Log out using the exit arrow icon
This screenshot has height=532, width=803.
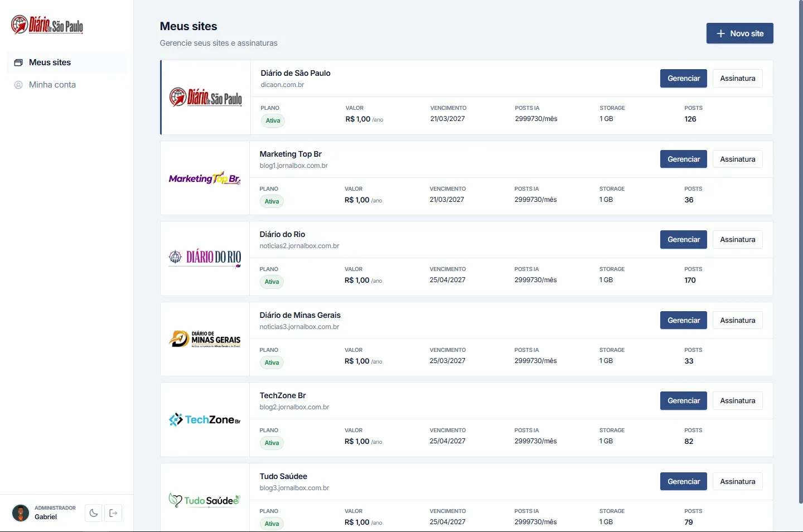(113, 513)
